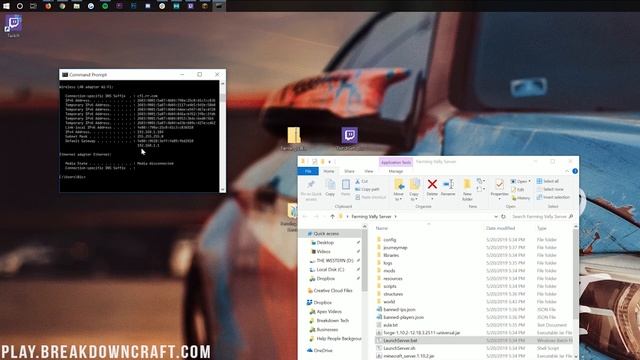Open the Twitch shortcut at desktop top-left
Screen dimensions: 640x360
13,26
